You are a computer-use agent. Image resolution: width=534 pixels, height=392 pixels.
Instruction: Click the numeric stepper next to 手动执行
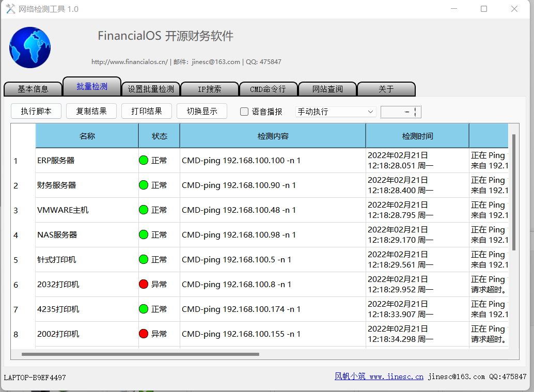pyautogui.click(x=400, y=112)
